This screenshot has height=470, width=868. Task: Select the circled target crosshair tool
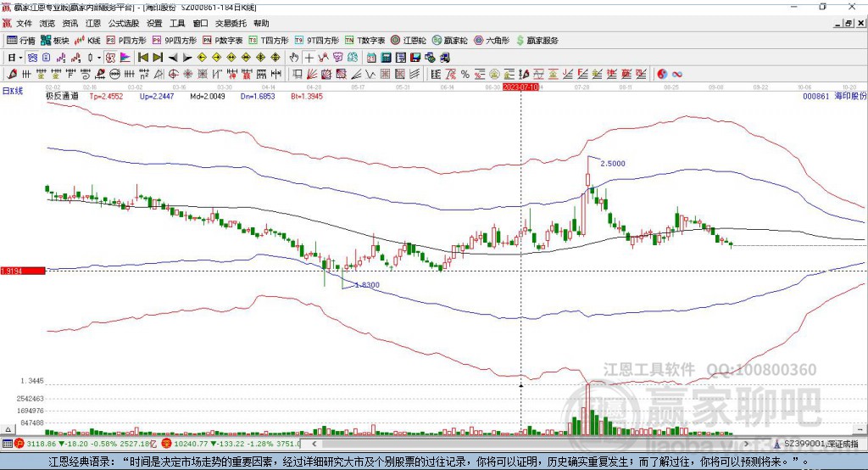click(x=173, y=74)
